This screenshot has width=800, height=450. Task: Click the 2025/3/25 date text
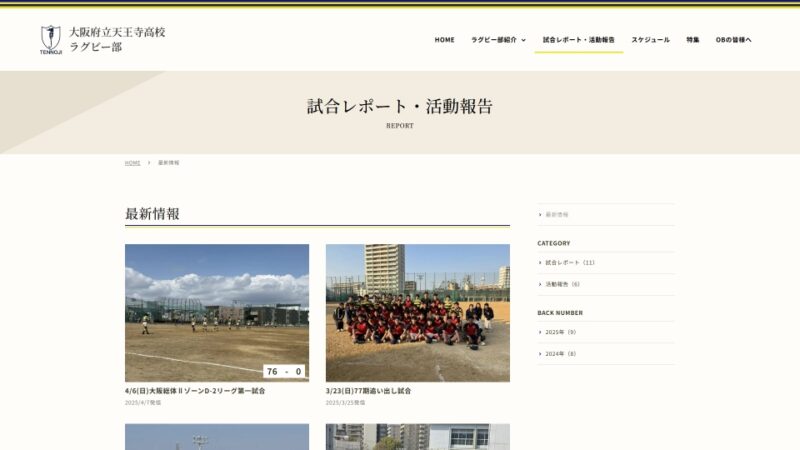point(345,403)
